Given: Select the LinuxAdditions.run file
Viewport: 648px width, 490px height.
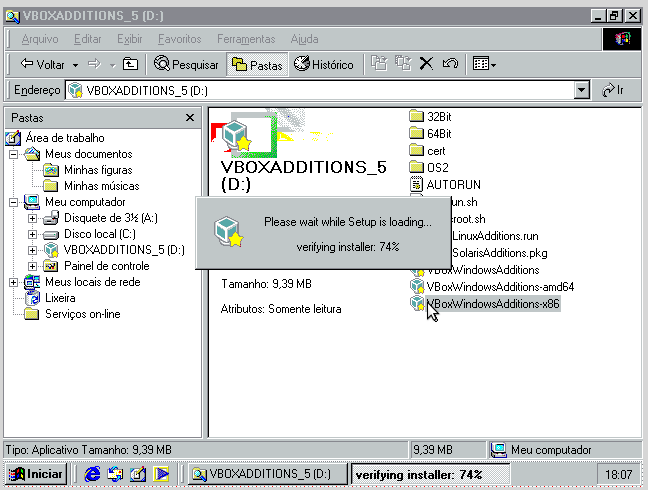Looking at the screenshot, I should (x=495, y=236).
